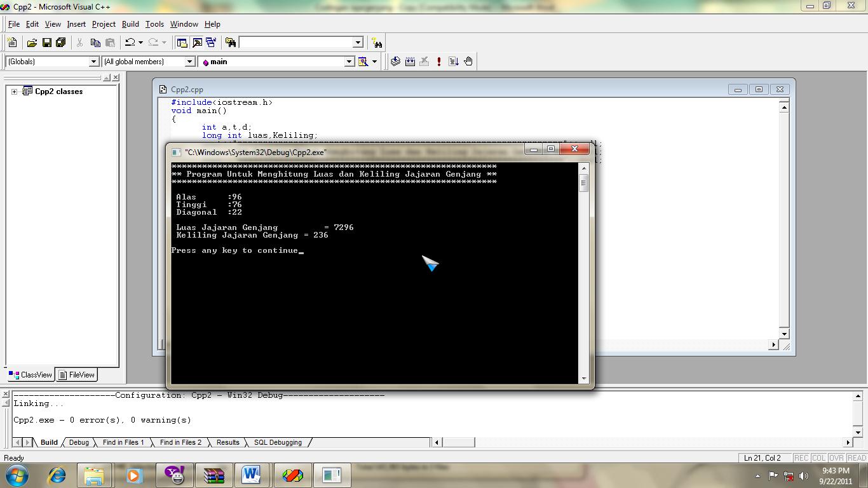This screenshot has height=488, width=868.
Task: Click the volume speaker tray icon
Action: click(x=805, y=475)
